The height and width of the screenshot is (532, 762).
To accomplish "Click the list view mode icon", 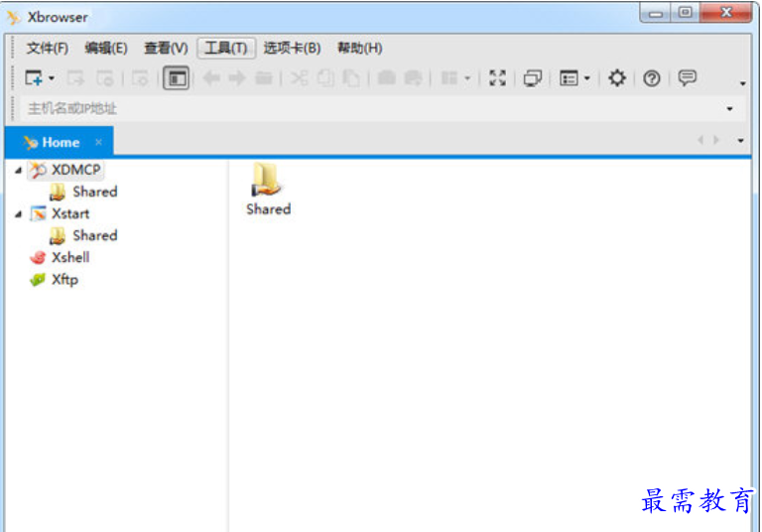I will (x=569, y=77).
